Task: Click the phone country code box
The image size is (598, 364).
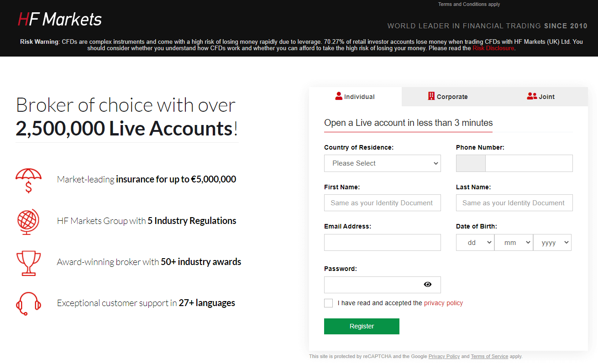Action: click(x=471, y=163)
